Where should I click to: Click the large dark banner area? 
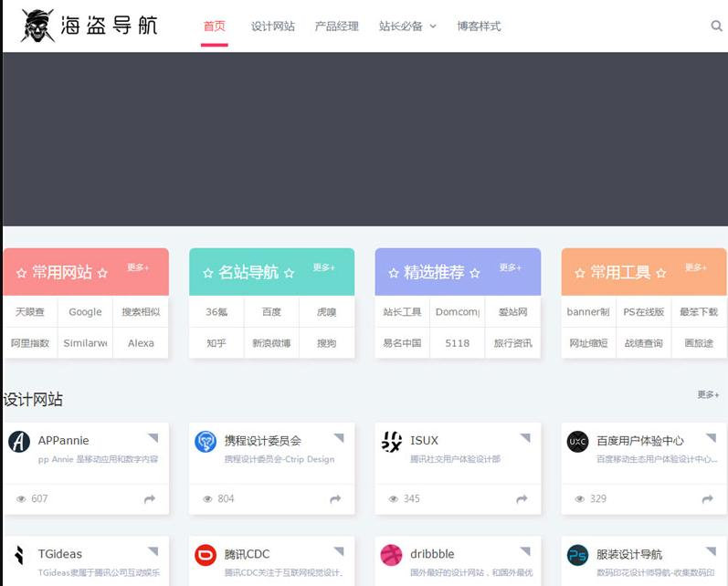click(x=365, y=139)
